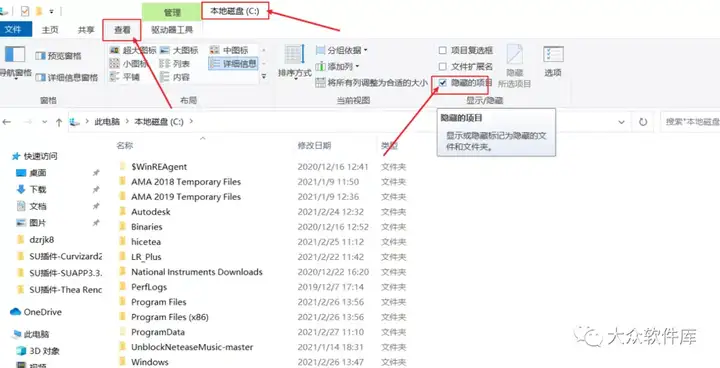
Task: Select the Binaries folder
Action: [x=146, y=227]
